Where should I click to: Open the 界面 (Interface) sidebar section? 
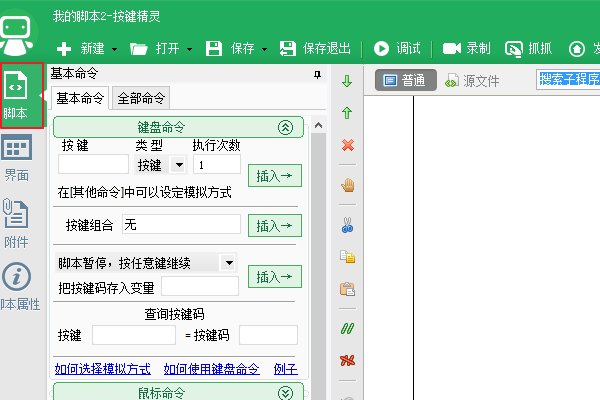tap(16, 158)
